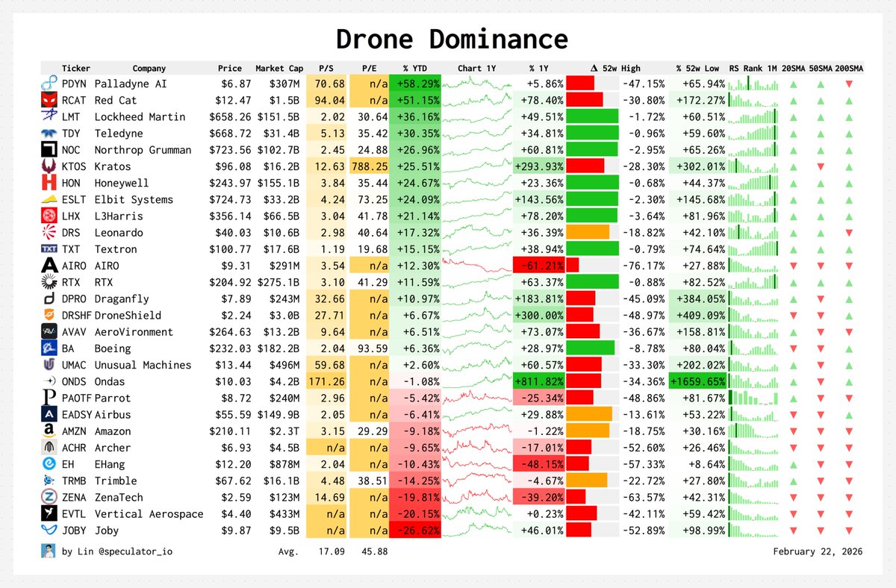This screenshot has width=896, height=588.
Task: Click the Ondas +811.82% 1Y cell
Action: tap(539, 381)
